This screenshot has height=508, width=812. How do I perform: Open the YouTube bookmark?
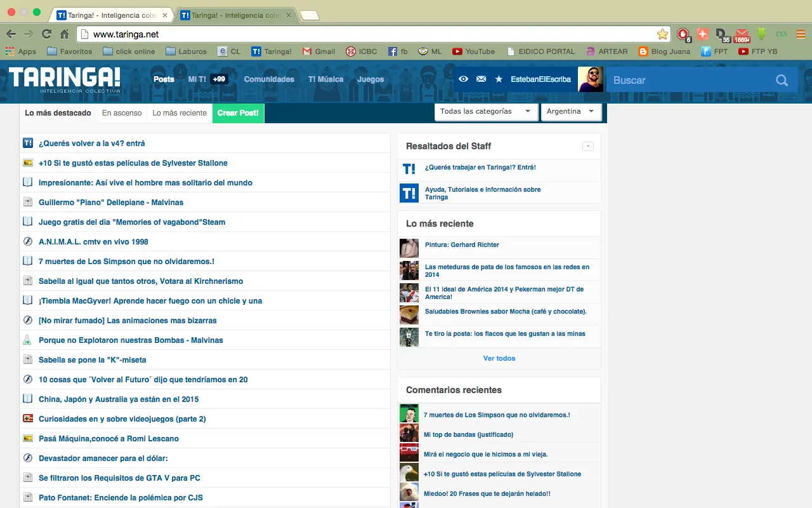coord(473,51)
